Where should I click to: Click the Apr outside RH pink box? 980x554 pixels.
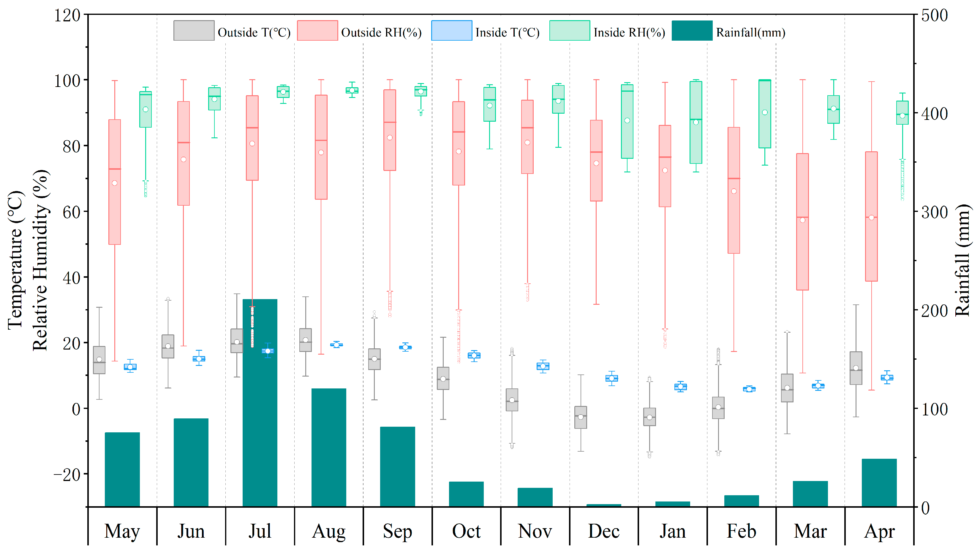point(871,217)
